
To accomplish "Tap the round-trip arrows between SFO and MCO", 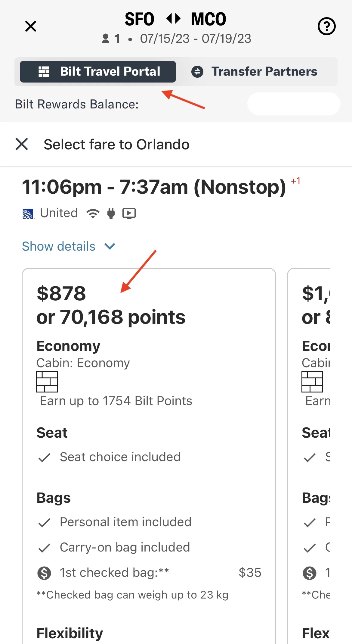I will 173,19.
